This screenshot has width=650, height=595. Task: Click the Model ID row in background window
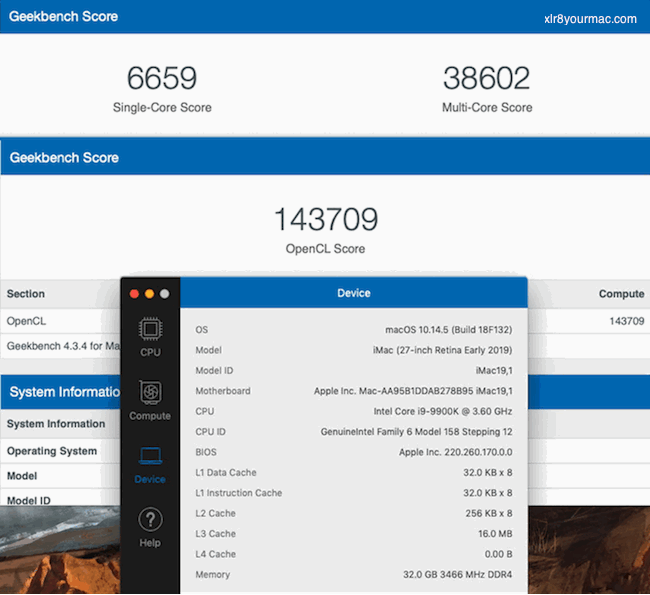(x=29, y=500)
